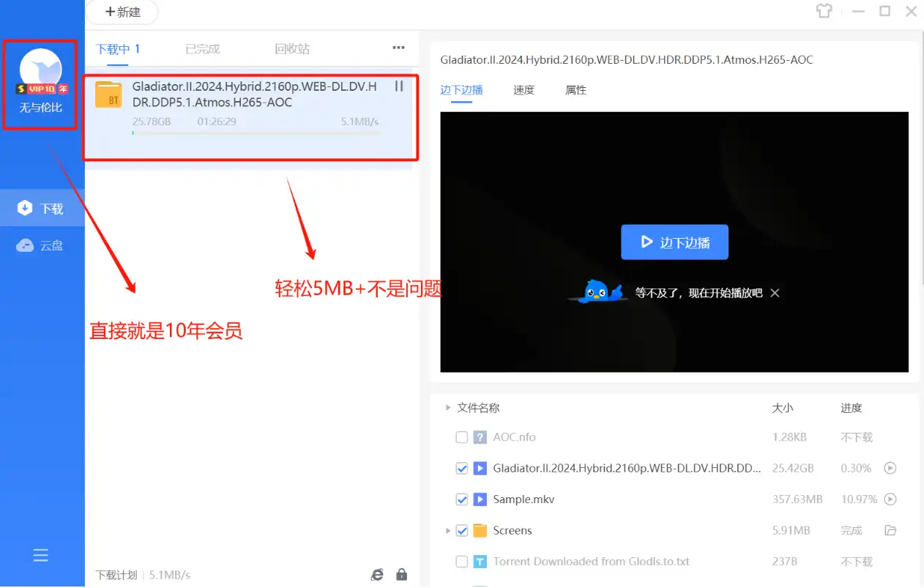The image size is (924, 588).
Task: Open the private space lock icon
Action: pos(401,575)
